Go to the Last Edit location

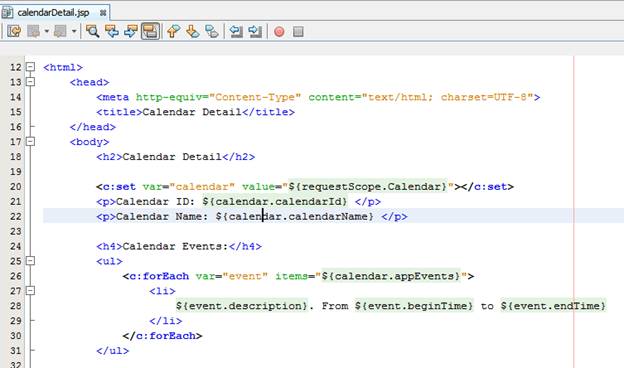click(x=14, y=31)
